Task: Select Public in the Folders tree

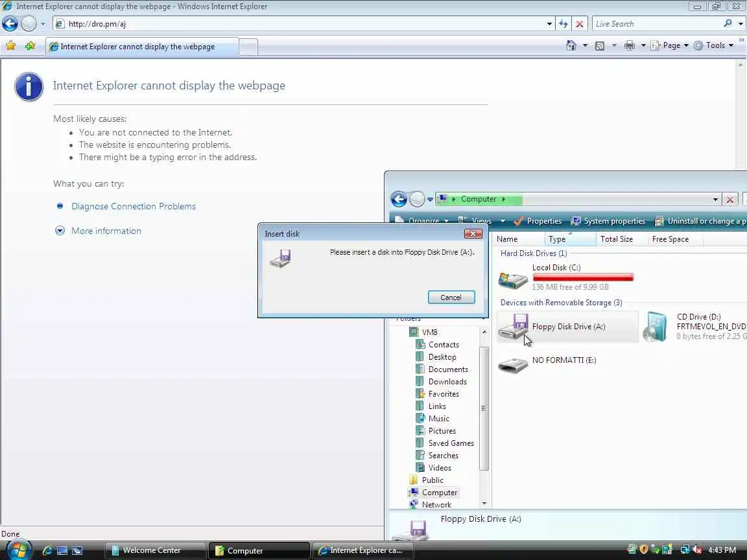Action: coord(427,480)
